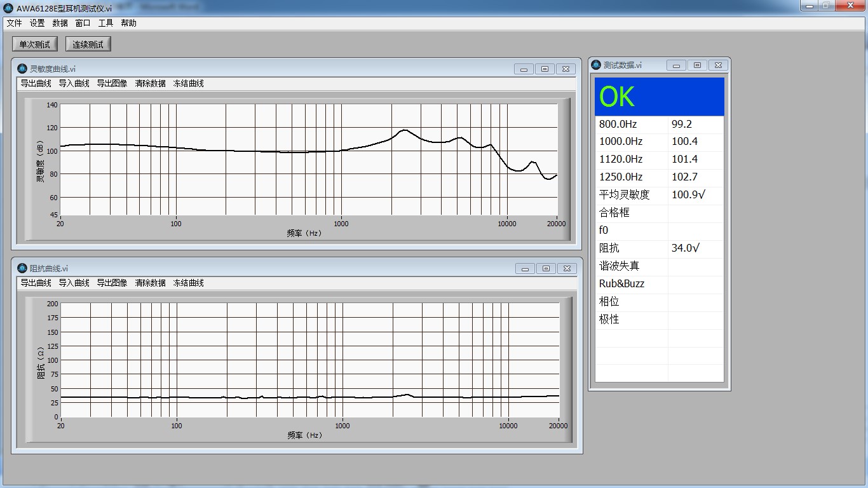Screen dimensions: 868x488
Task: Click the 单次测试 single test button
Action: pyautogui.click(x=35, y=44)
